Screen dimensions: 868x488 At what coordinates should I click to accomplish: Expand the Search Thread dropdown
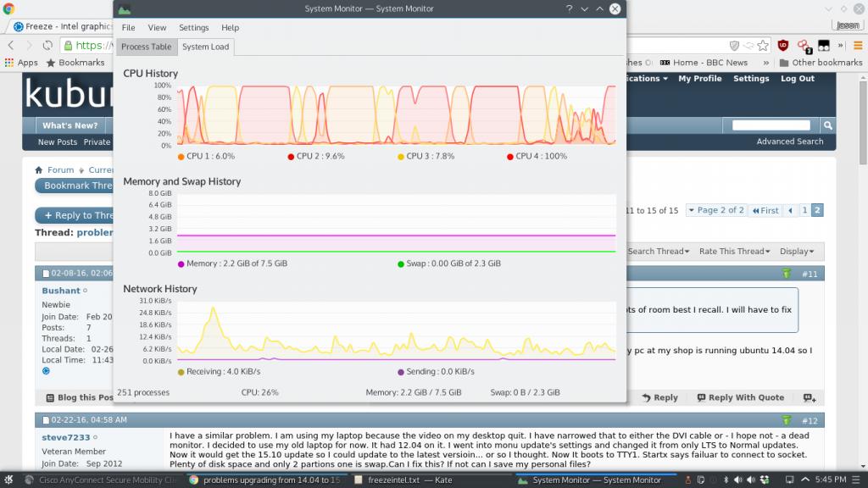coord(659,252)
